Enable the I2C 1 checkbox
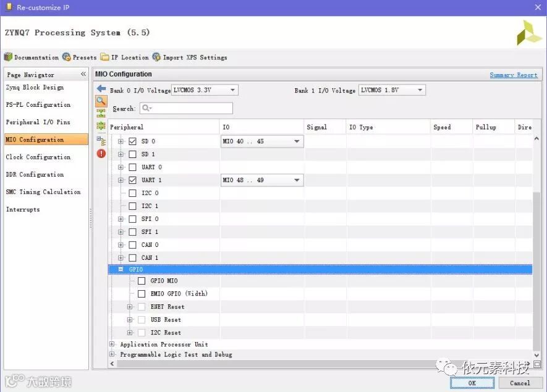Viewport: 547px width, 392px height. click(132, 206)
